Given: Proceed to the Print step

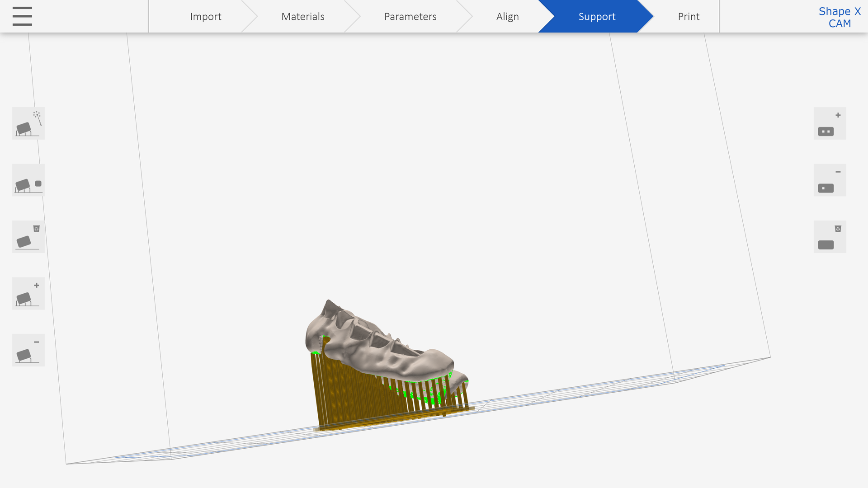Looking at the screenshot, I should (x=688, y=17).
